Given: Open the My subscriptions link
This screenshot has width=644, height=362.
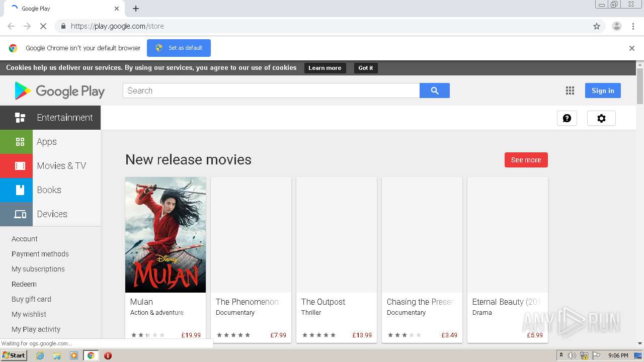Looking at the screenshot, I should point(38,269).
